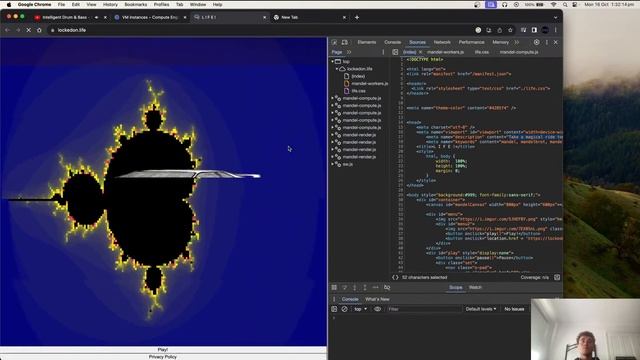Open mandel-workers.js in the navigator tree

369,84
